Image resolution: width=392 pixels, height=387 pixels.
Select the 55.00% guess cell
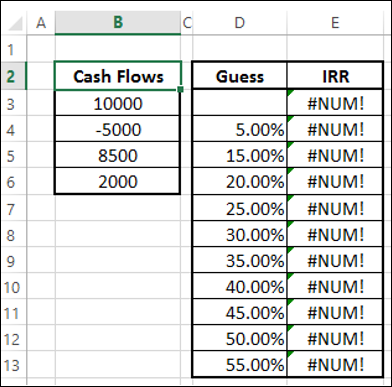point(239,365)
